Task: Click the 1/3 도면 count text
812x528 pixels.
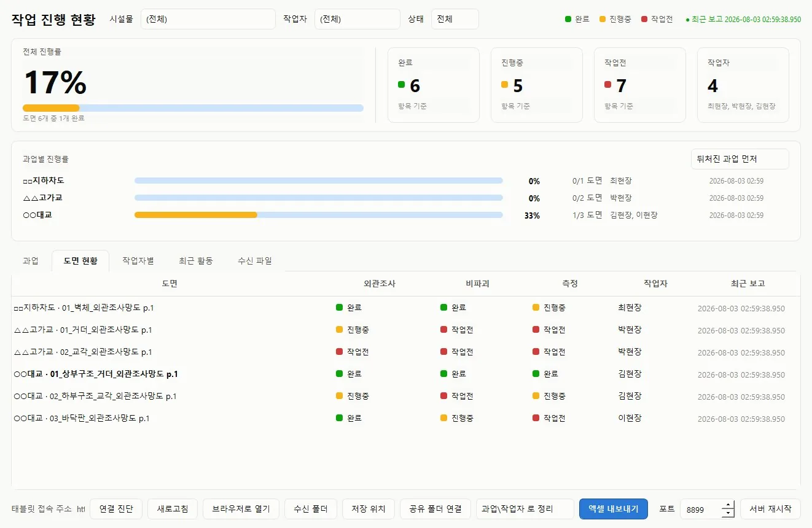Action: click(x=587, y=215)
